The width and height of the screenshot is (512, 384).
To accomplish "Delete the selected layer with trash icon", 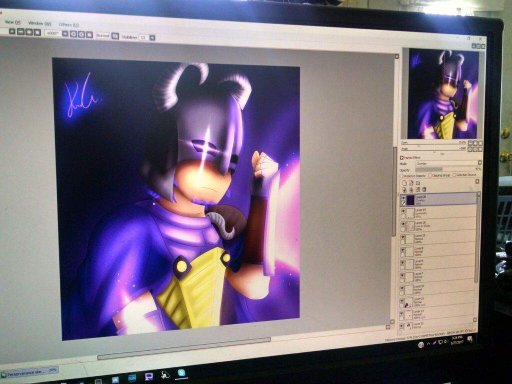I will tap(424, 189).
